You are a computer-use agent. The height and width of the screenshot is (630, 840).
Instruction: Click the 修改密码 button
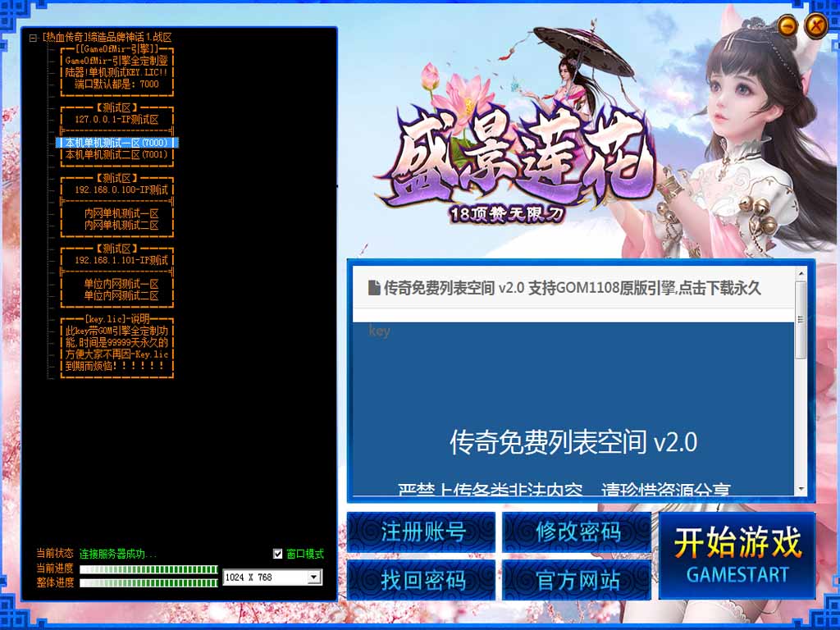click(577, 532)
